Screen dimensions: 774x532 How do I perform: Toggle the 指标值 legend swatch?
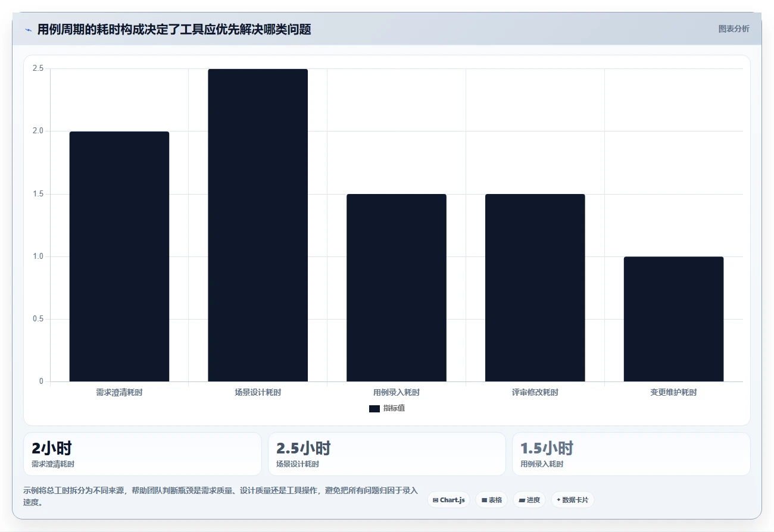[374, 408]
